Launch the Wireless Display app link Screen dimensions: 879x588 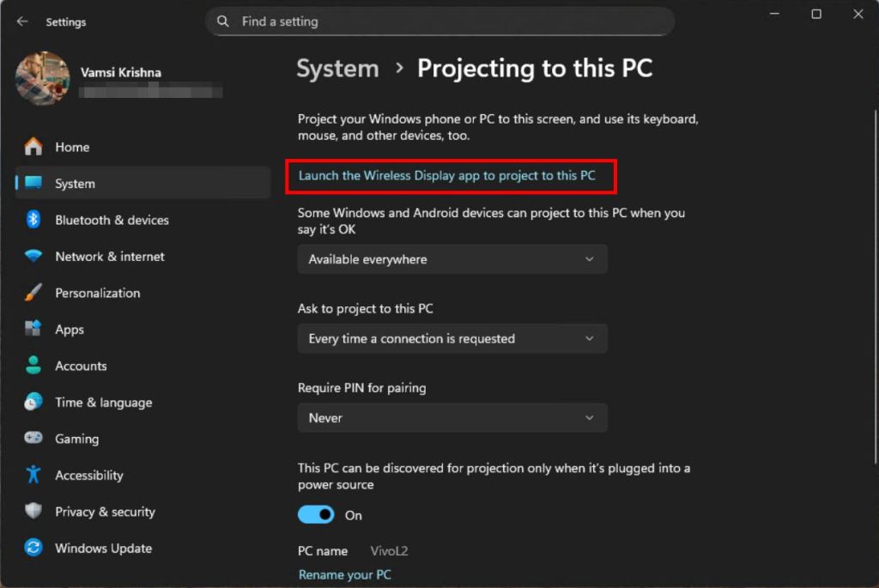click(x=446, y=175)
